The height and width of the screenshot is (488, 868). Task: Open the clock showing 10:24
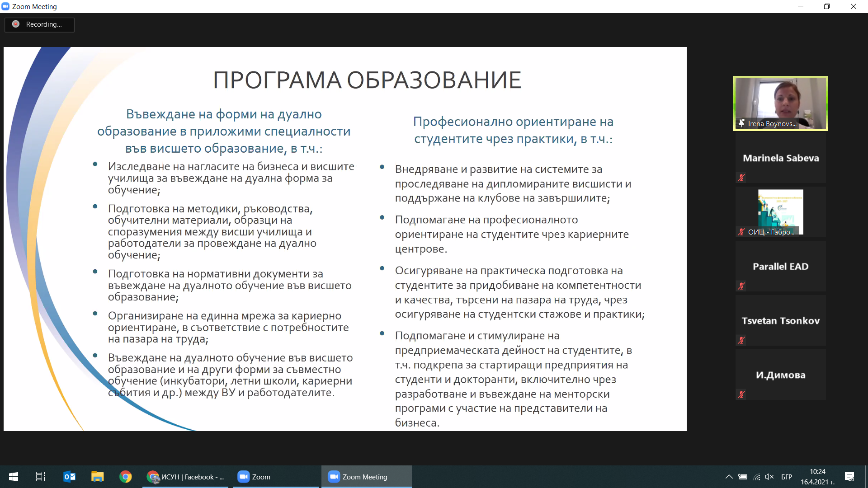click(817, 477)
